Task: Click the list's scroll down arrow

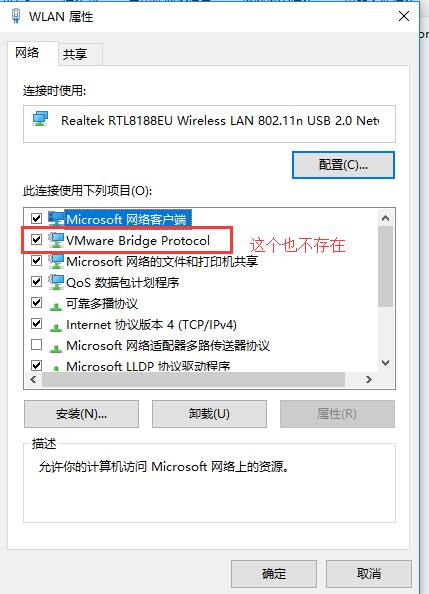Action: coord(385,363)
